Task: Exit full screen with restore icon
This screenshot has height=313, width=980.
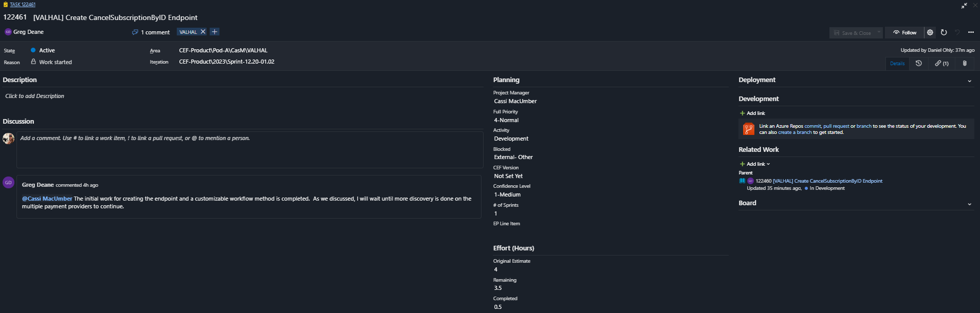Action: (x=964, y=5)
